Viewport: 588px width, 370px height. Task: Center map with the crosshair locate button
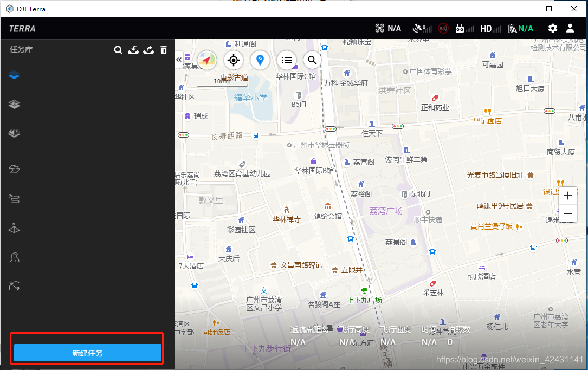click(234, 60)
